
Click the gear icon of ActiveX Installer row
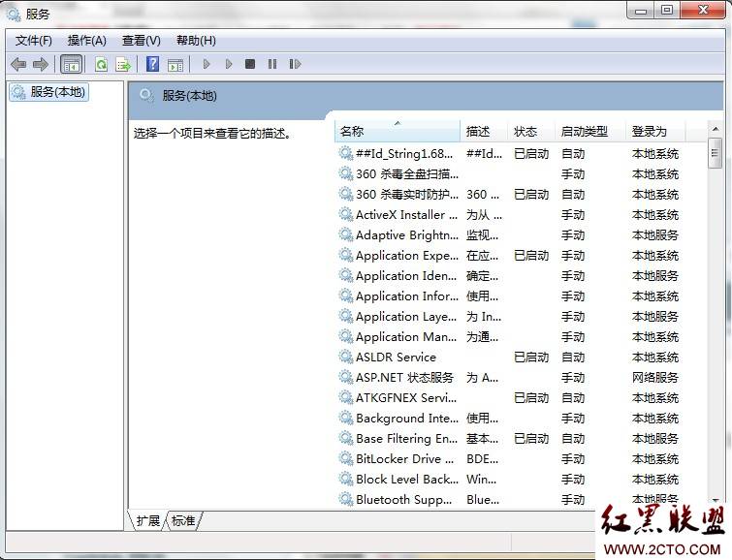click(x=345, y=215)
